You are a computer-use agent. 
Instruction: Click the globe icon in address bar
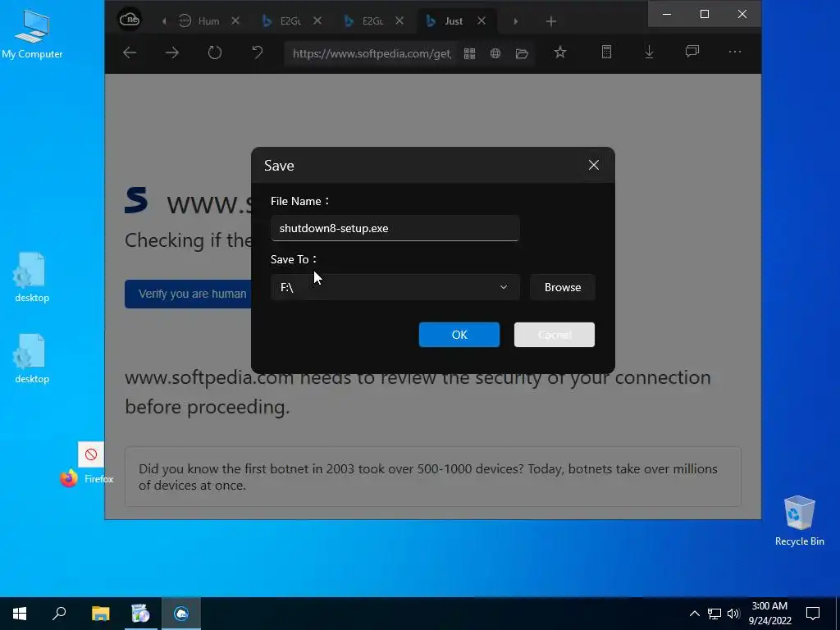point(495,53)
